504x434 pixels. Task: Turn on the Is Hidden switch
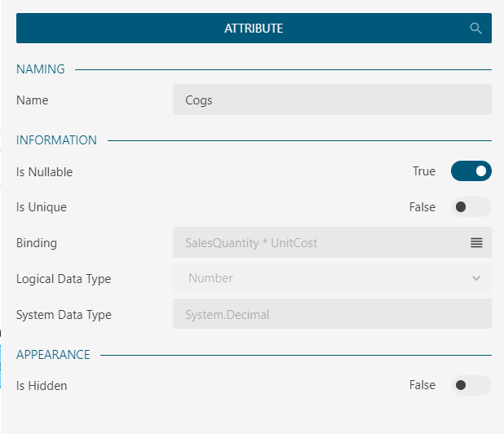471,385
